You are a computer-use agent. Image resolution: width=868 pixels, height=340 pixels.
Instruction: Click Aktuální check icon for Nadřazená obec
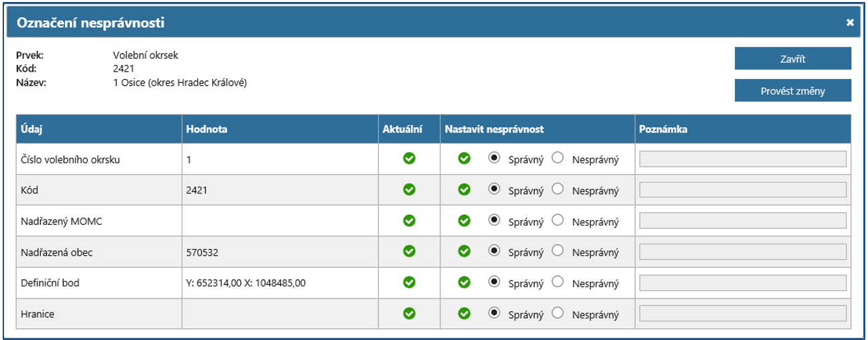pyautogui.click(x=409, y=252)
